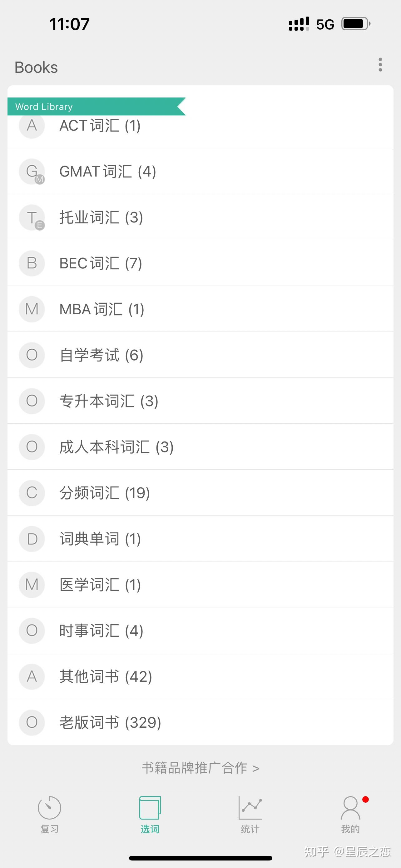Tap the Word Library ribbon banner
Viewport: 401px width, 868px height.
point(96,107)
